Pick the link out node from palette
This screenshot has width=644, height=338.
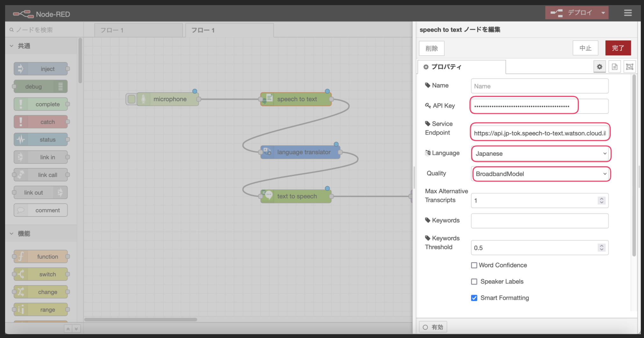coord(41,193)
